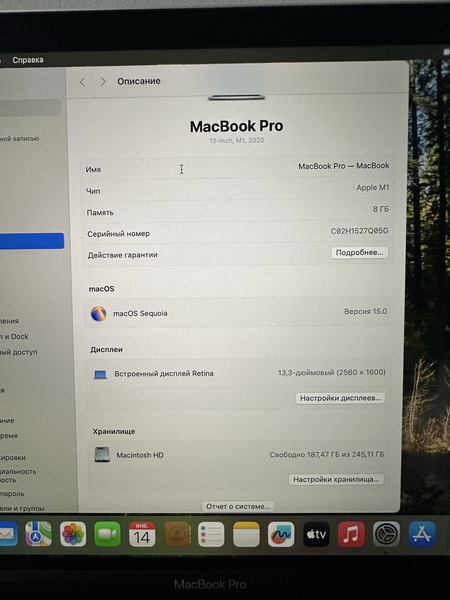Open Настройки хранилища button
Viewport: 450px width, 600px height.
click(336, 479)
